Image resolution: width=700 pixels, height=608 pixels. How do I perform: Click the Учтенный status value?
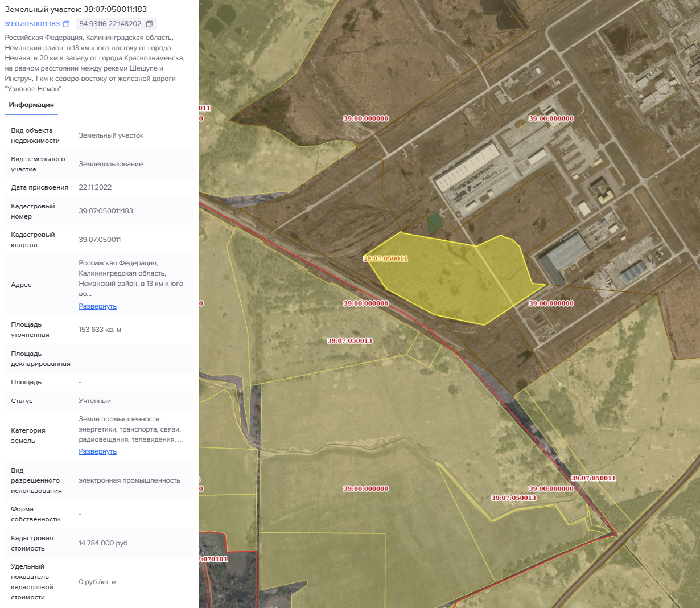tap(94, 401)
